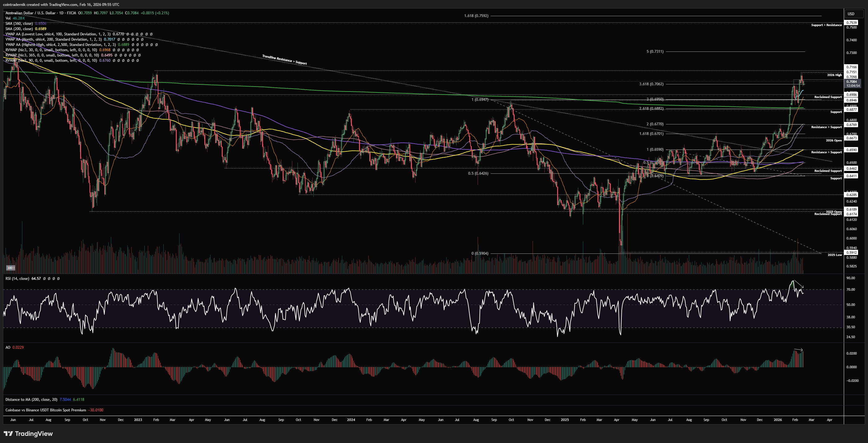The height and width of the screenshot is (443, 868).
Task: Click the arrow above the AO histogram
Action: 798,349
